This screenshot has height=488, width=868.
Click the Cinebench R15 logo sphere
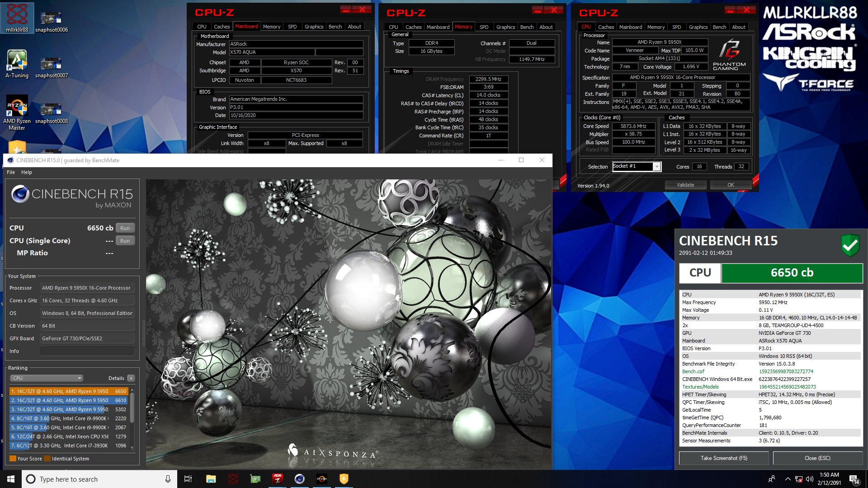point(20,194)
